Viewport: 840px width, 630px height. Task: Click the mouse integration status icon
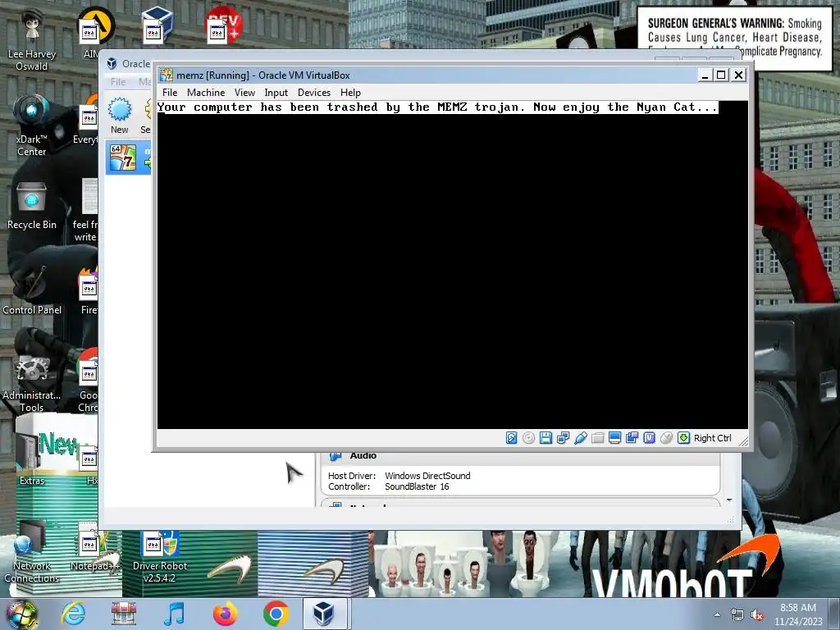pyautogui.click(x=666, y=438)
